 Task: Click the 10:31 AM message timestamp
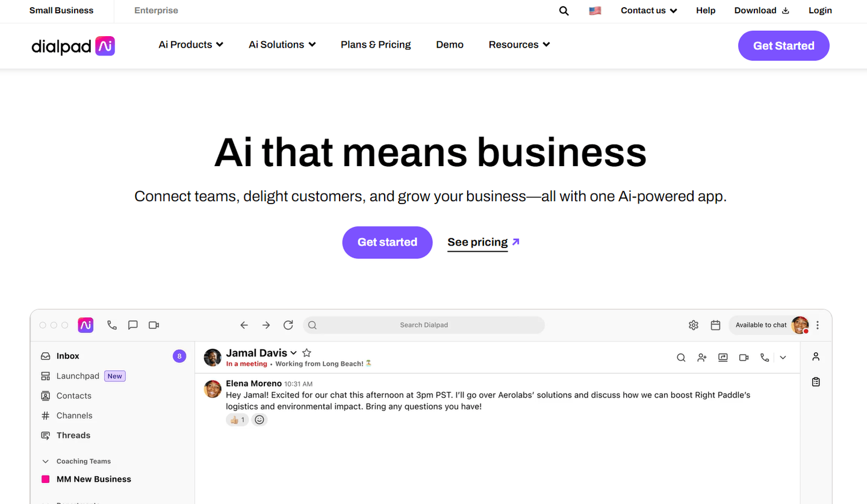pos(298,384)
